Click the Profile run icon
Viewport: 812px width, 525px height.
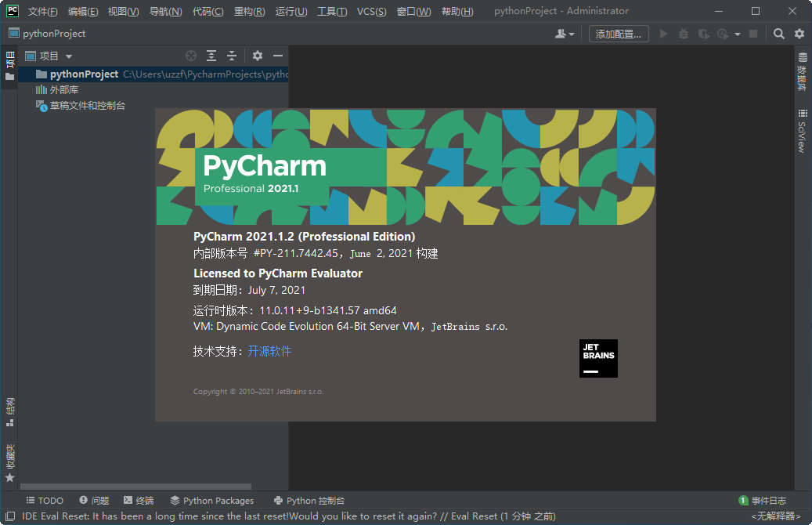(x=723, y=34)
